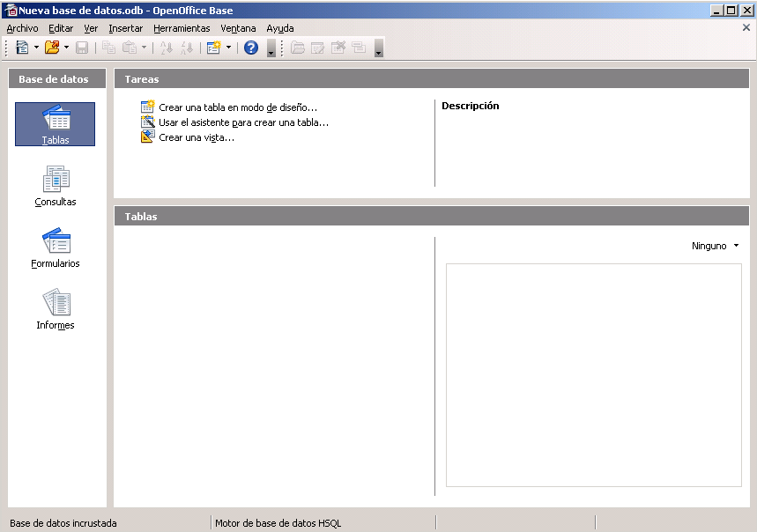Open the Ayuda menu
The height and width of the screenshot is (532, 757).
280,28
